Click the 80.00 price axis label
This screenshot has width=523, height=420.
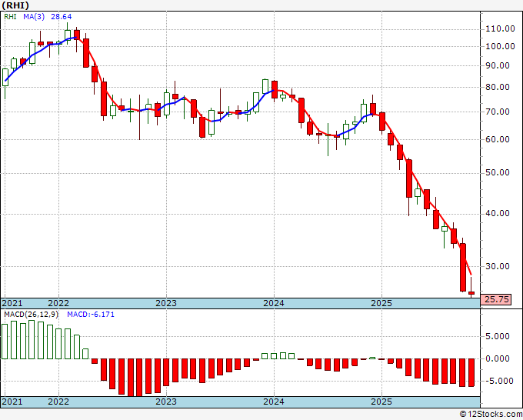tap(498, 88)
